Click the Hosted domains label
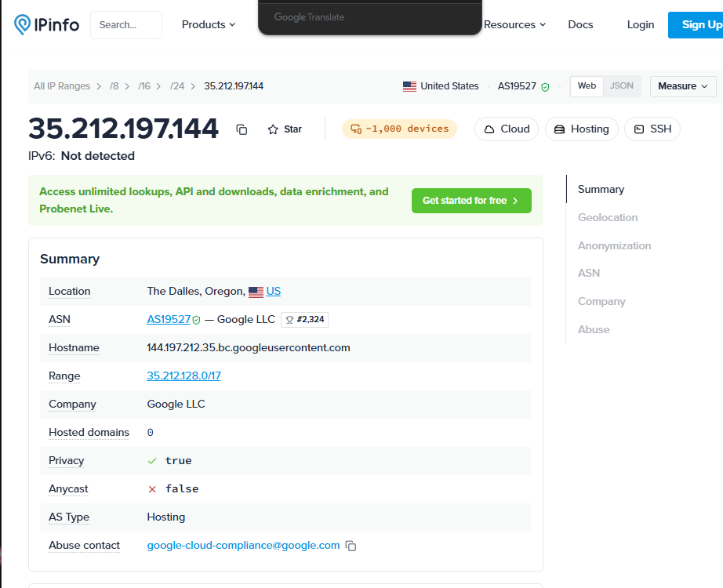Viewport: 723px width, 588px height. tap(89, 433)
